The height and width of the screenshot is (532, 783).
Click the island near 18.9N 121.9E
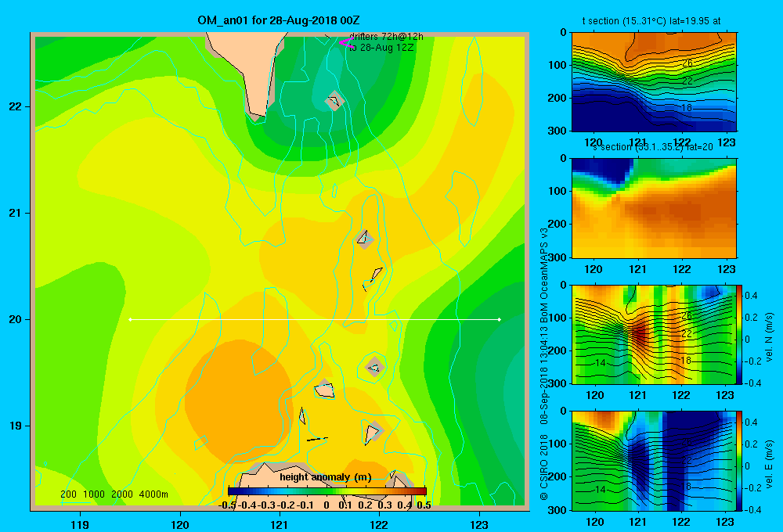tap(373, 432)
